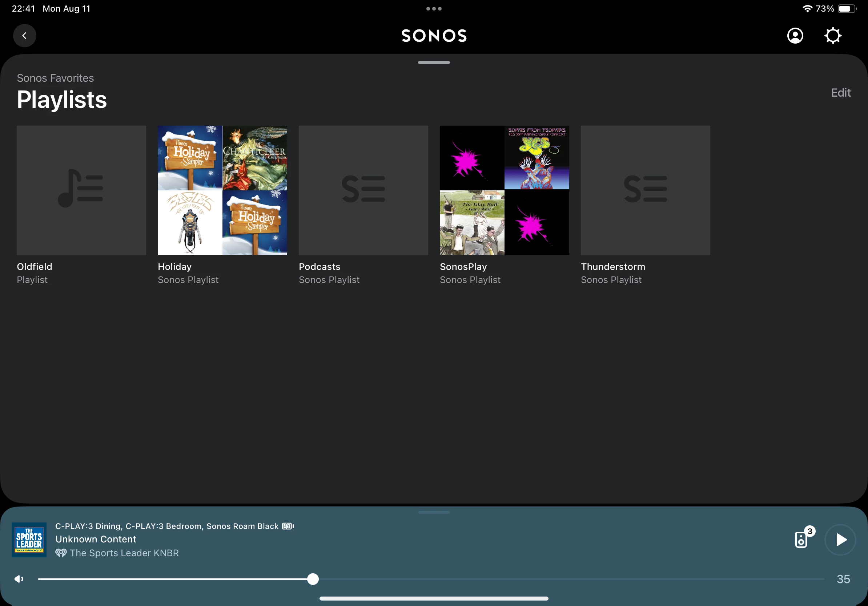Tap the room names in now playing bar

click(167, 526)
